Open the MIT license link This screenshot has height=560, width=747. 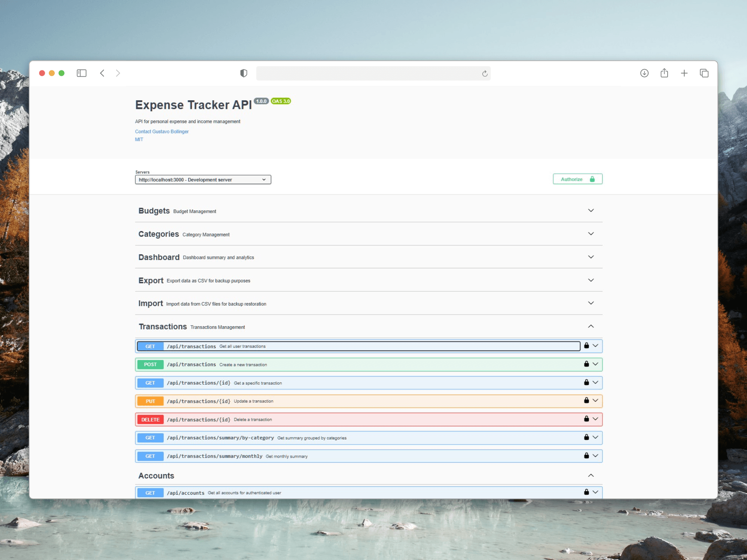[x=139, y=140]
